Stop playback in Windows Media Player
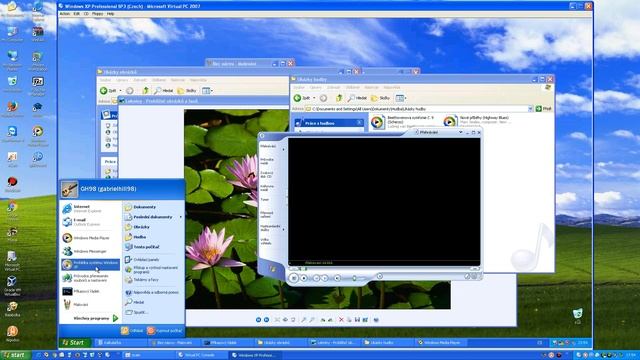 pos(304,278)
